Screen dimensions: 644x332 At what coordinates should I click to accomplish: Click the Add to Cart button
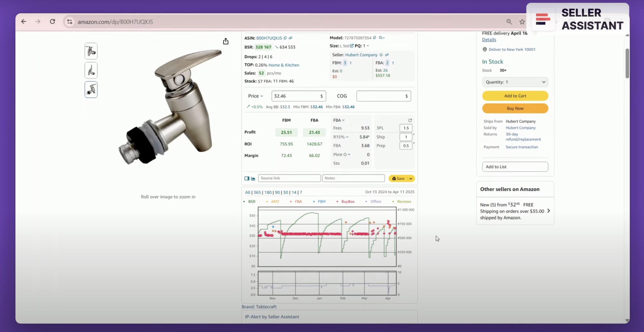515,96
